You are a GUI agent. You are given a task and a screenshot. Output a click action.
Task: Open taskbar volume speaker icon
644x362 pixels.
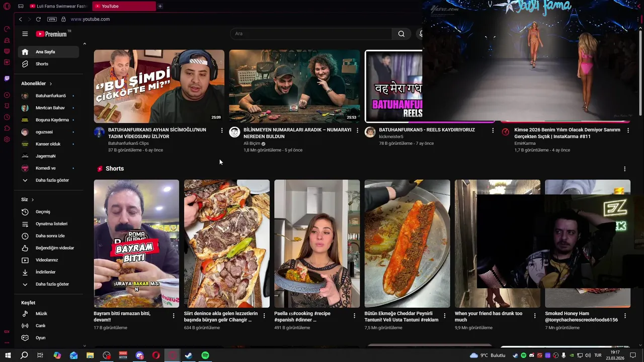pos(587,355)
